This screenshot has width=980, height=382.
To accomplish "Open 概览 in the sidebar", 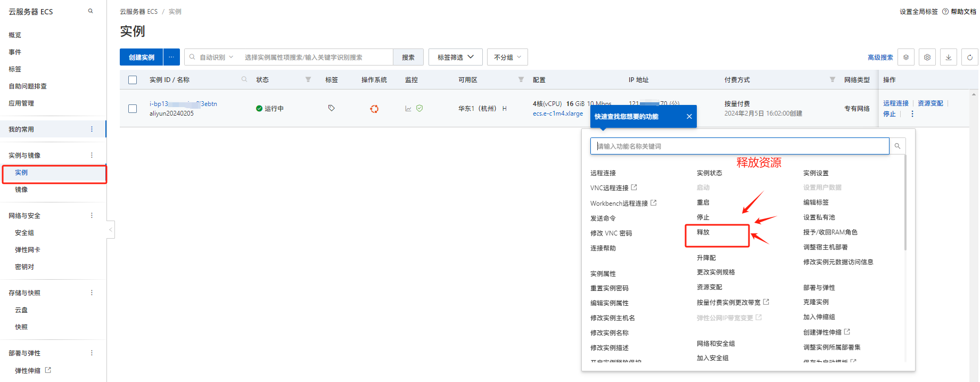I will [x=15, y=35].
